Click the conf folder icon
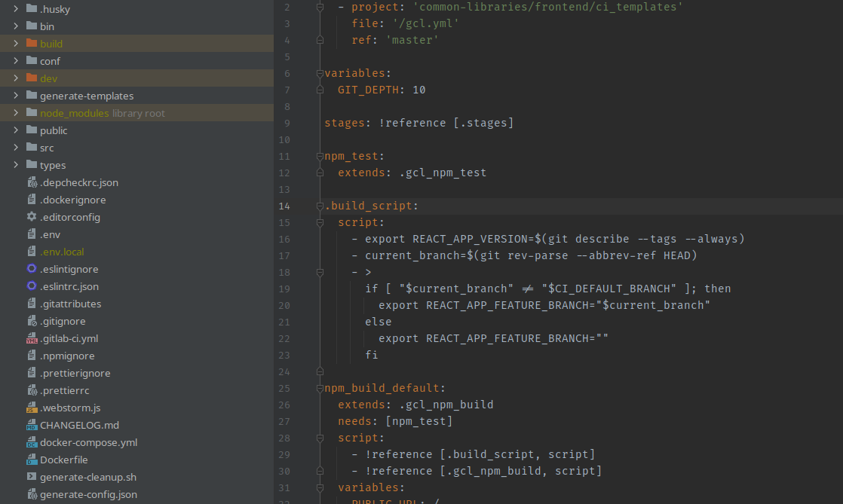This screenshot has width=843, height=504. (x=32, y=60)
